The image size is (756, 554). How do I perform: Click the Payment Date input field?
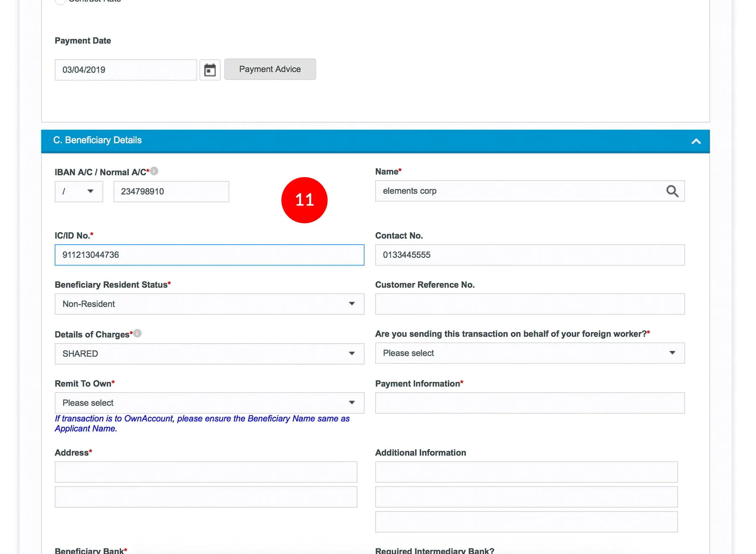click(x=126, y=70)
